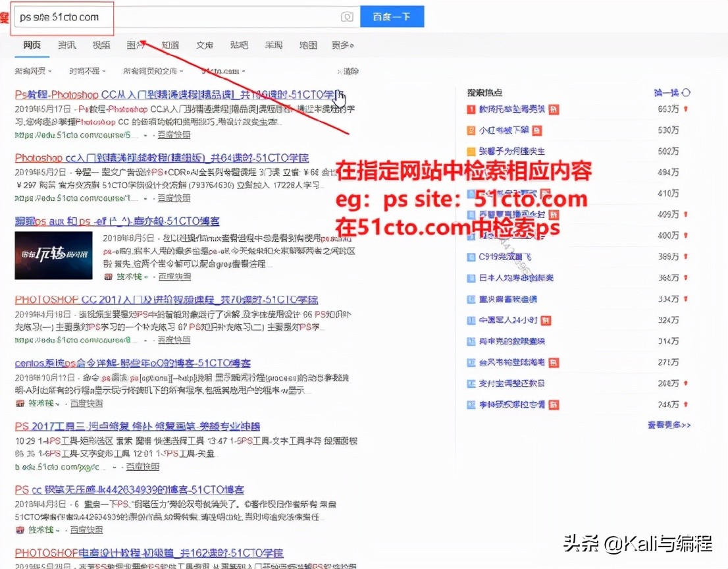Expand the URL arrow under the Ps教程 result
The image size is (728, 569).
145,135
